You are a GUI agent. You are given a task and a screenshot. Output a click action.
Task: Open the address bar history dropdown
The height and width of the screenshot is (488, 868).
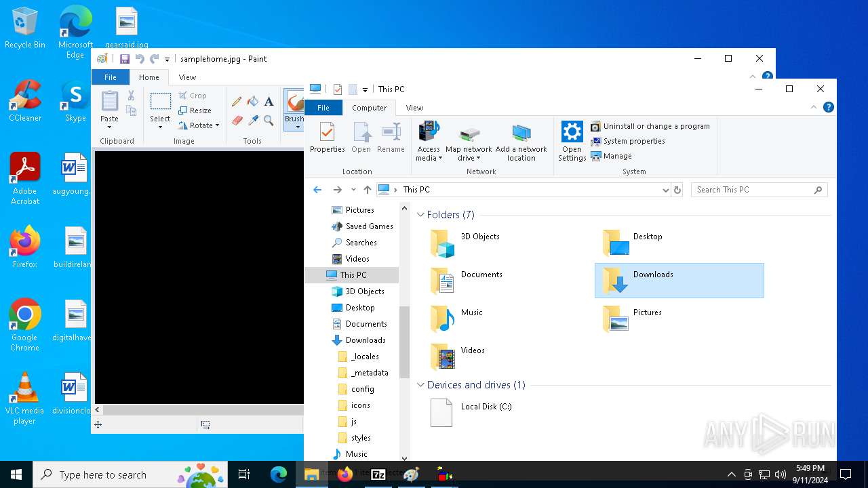(665, 190)
